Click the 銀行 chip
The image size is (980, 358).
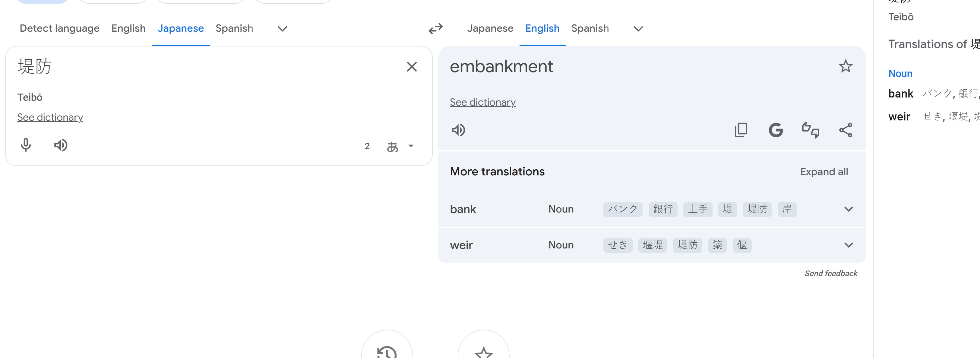(663, 209)
